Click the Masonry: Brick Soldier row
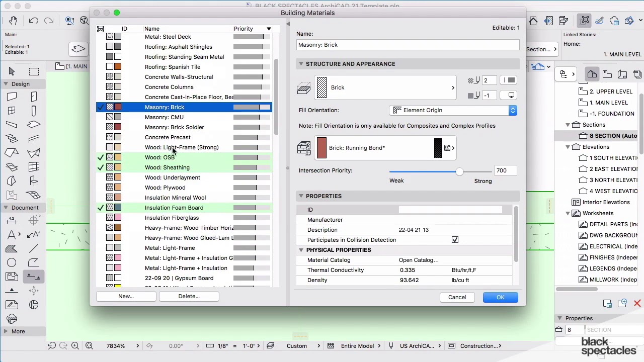 click(x=184, y=127)
